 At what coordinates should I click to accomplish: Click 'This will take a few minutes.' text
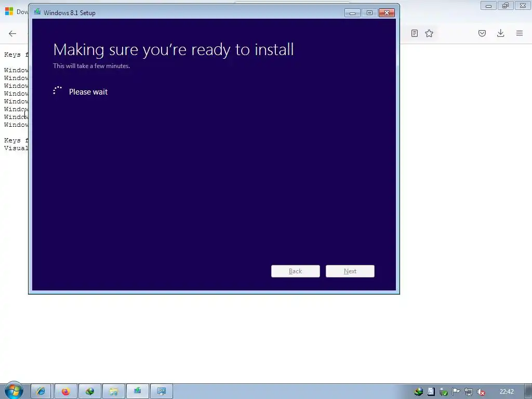(91, 66)
